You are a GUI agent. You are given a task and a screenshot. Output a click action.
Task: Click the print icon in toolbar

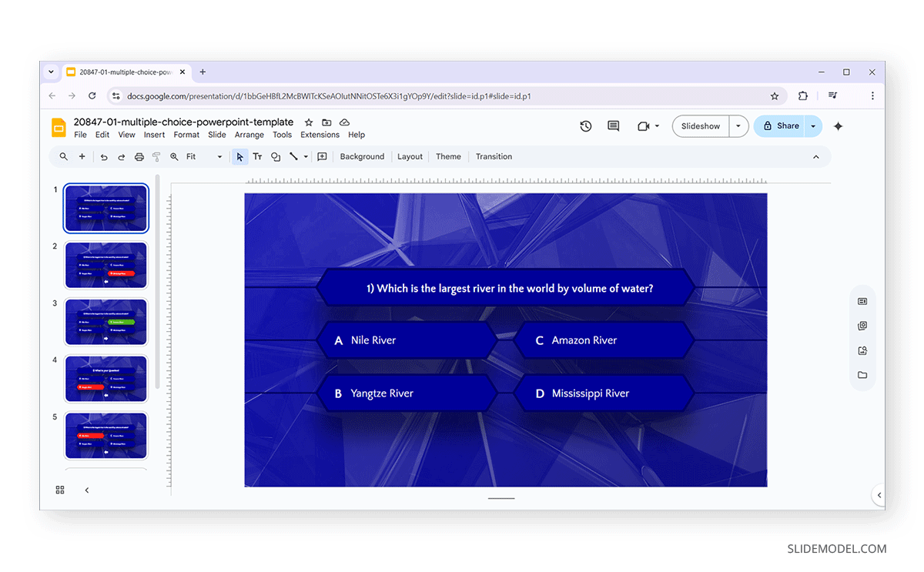click(x=139, y=157)
